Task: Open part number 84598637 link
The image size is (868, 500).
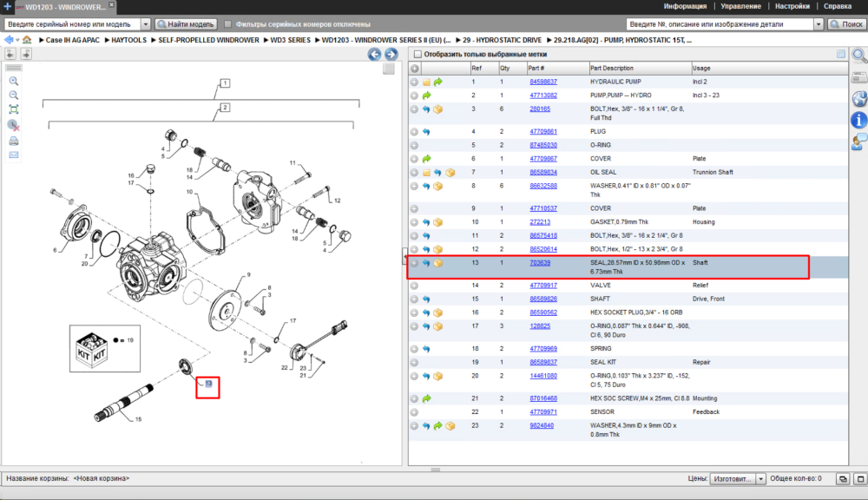Action: point(543,82)
